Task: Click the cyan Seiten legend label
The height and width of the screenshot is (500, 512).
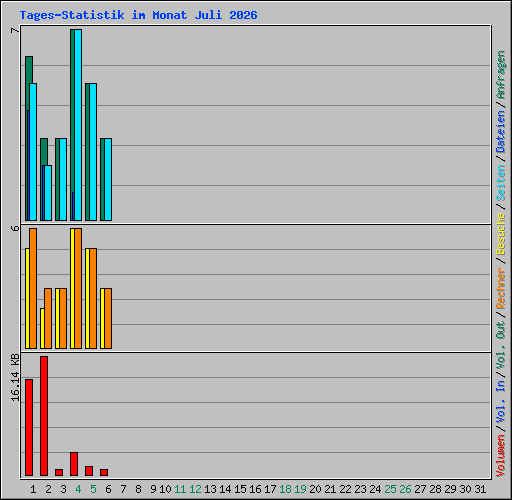Action: (x=500, y=183)
